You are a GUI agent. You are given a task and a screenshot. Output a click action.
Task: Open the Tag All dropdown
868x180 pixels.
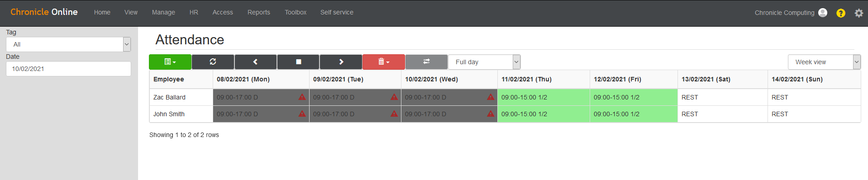point(68,44)
